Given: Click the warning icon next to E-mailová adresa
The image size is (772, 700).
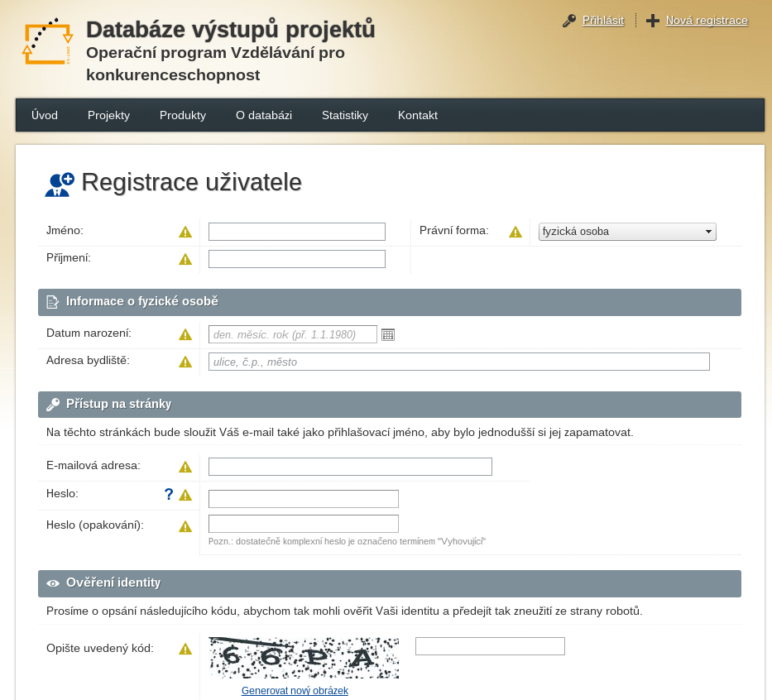Looking at the screenshot, I should [186, 466].
